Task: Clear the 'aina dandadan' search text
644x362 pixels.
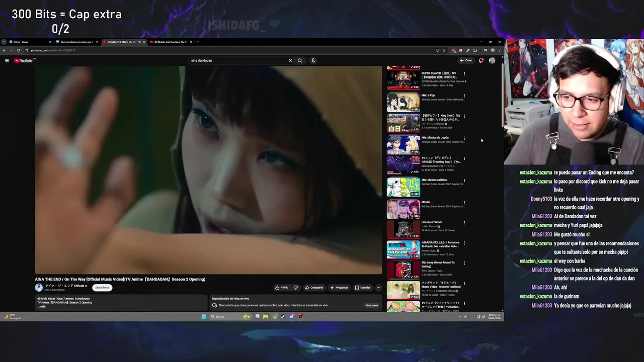Action: click(290, 60)
